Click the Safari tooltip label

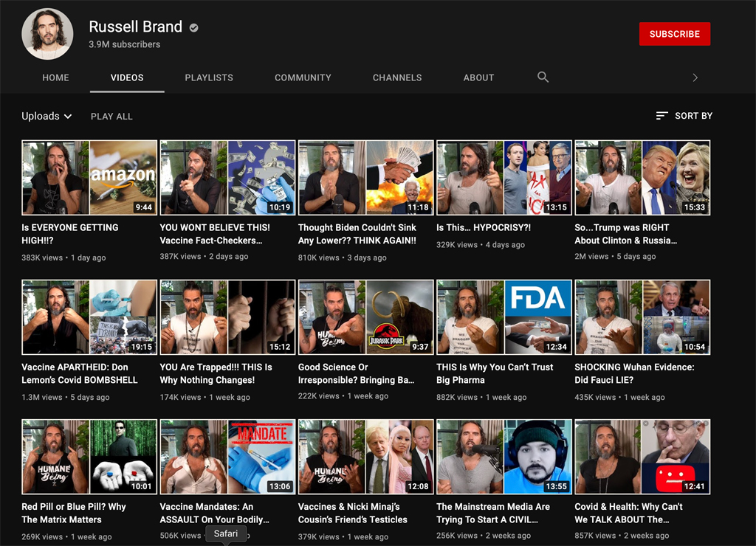tap(226, 534)
